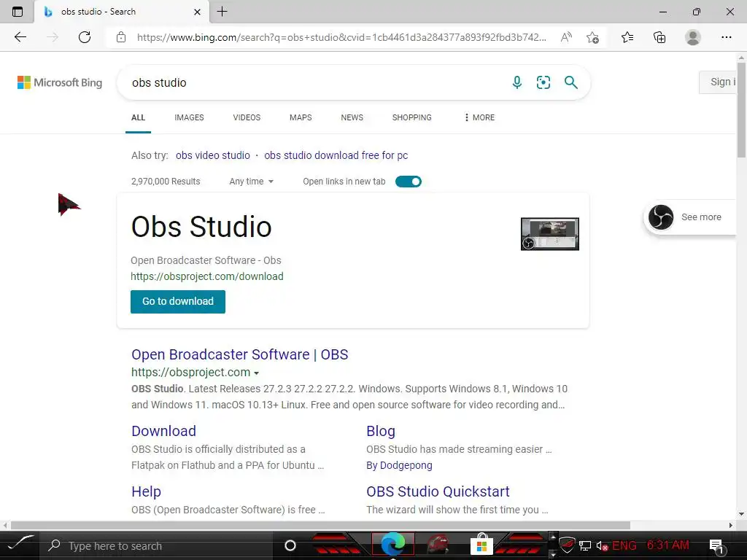
Task: Click the OBS Studio screenshot thumbnail
Action: point(550,234)
